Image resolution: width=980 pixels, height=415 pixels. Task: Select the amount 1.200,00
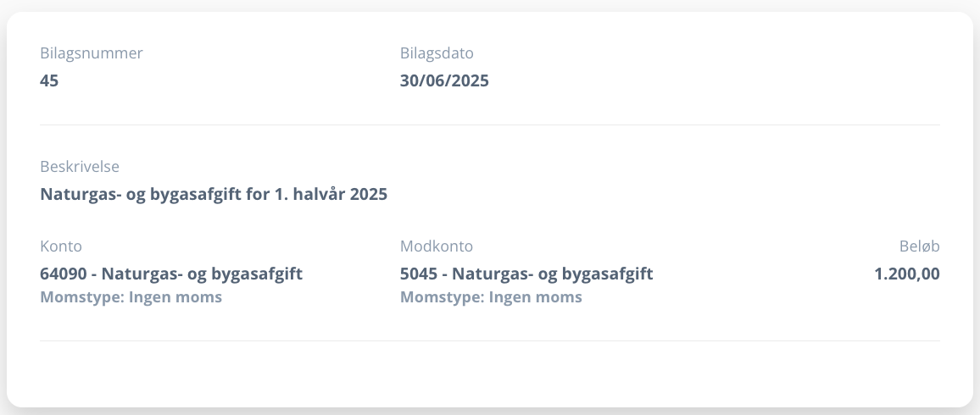[907, 274]
